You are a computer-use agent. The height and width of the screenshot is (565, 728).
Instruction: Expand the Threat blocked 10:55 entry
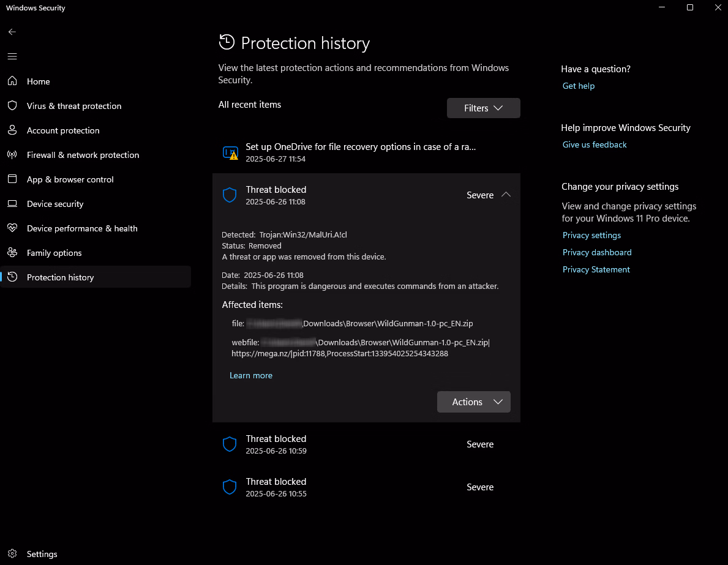(x=366, y=487)
